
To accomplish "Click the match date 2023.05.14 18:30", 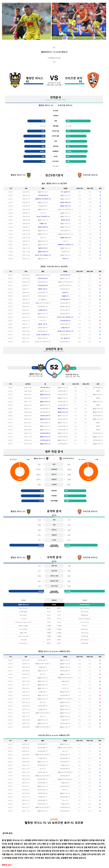I will coord(54,83).
